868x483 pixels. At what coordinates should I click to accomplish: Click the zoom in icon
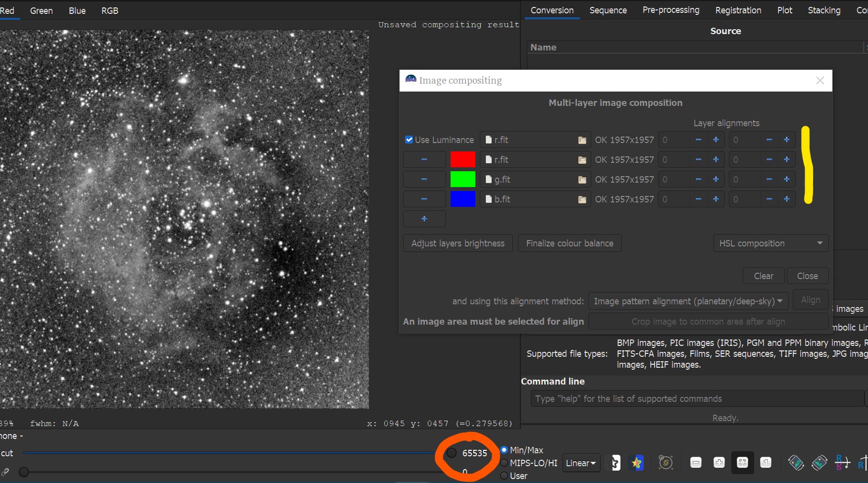719,463
